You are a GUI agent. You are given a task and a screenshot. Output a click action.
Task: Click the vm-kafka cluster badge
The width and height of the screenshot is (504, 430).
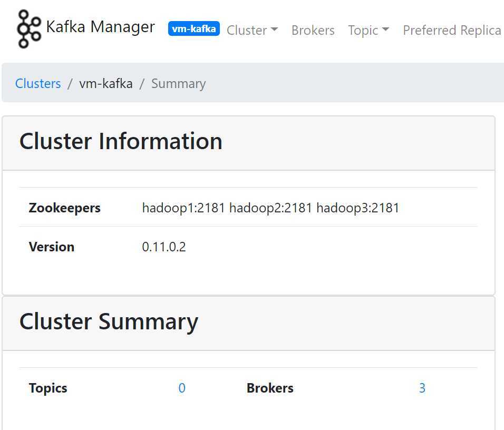click(194, 28)
